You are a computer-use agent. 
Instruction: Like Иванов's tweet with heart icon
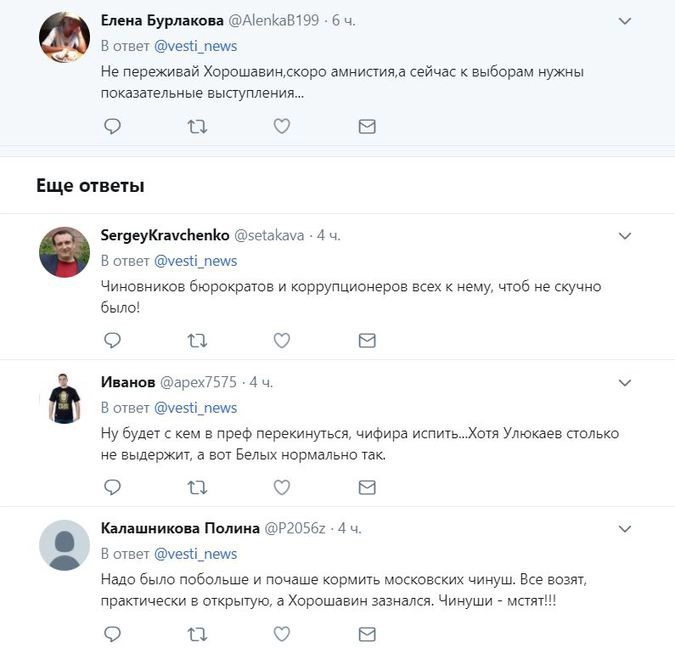pos(282,487)
